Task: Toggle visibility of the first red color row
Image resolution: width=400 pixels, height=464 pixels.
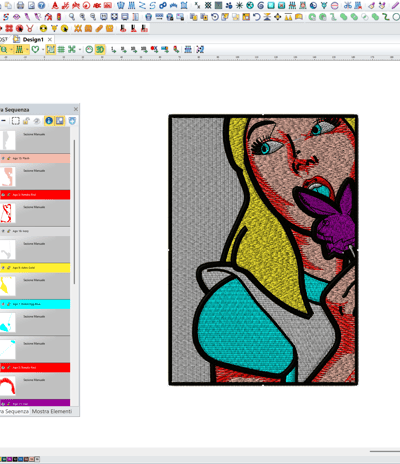Action: (3, 195)
